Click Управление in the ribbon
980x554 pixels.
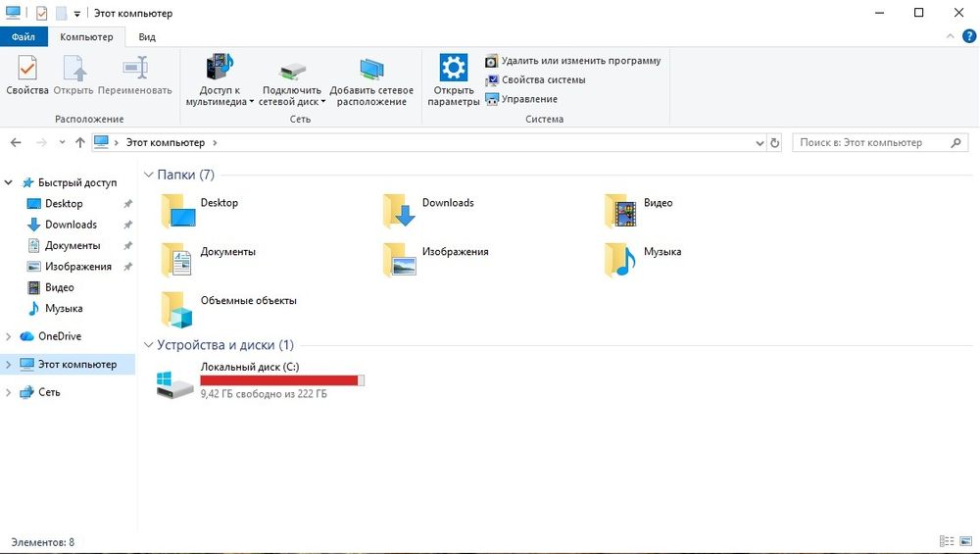pos(521,99)
